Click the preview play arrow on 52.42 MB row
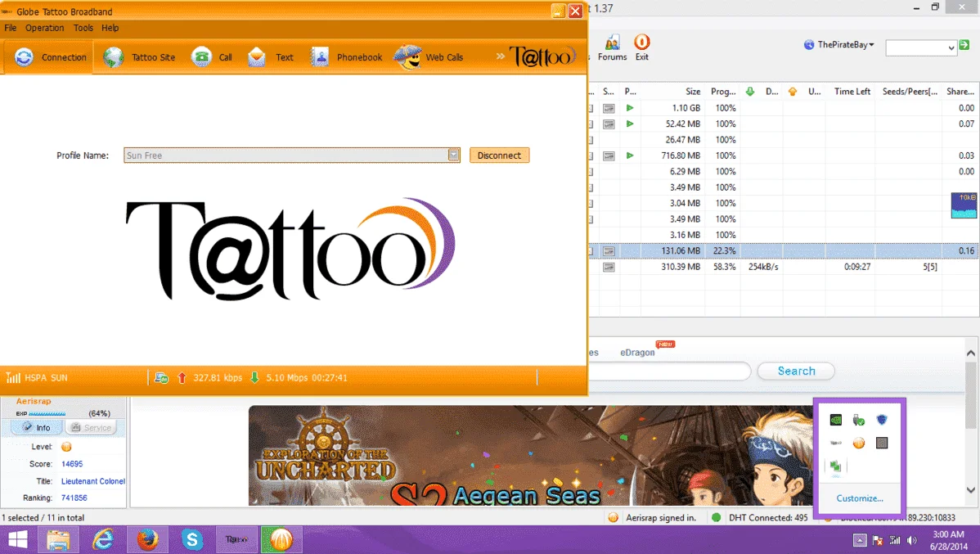The image size is (980, 554). (x=630, y=124)
